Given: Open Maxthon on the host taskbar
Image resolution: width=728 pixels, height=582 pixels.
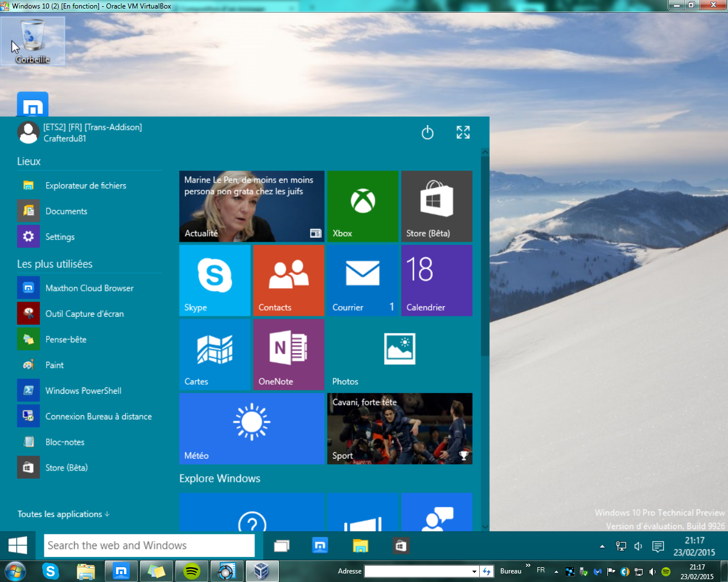Looking at the screenshot, I should click(x=121, y=571).
